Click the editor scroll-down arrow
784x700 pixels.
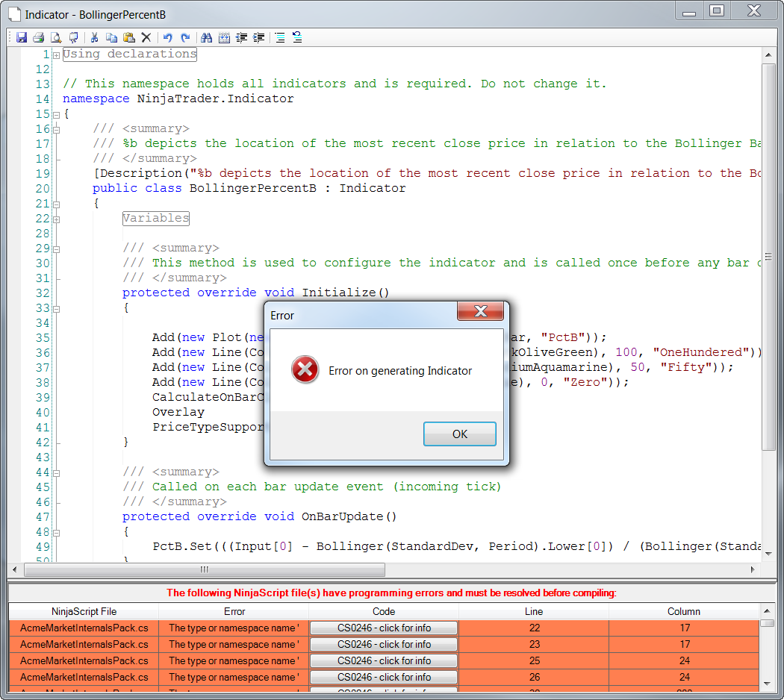(768, 554)
